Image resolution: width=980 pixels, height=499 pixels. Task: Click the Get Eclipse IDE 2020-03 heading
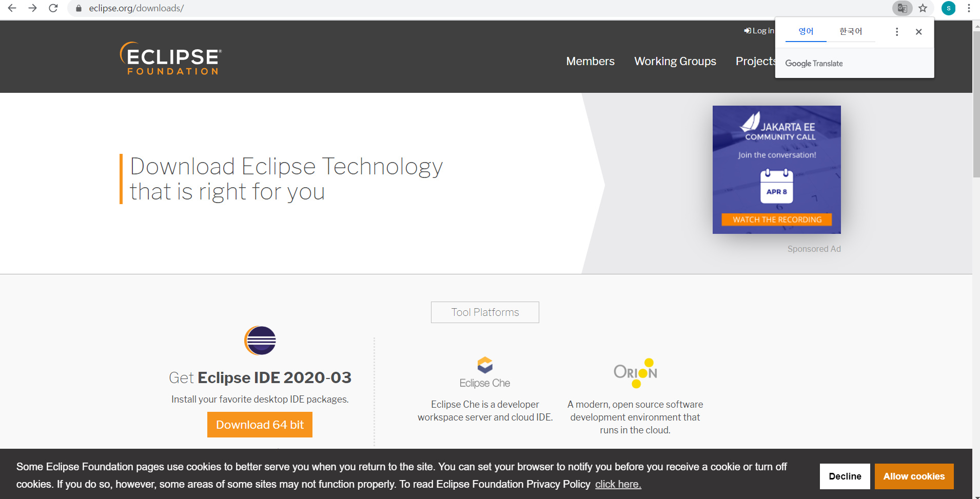coord(260,377)
